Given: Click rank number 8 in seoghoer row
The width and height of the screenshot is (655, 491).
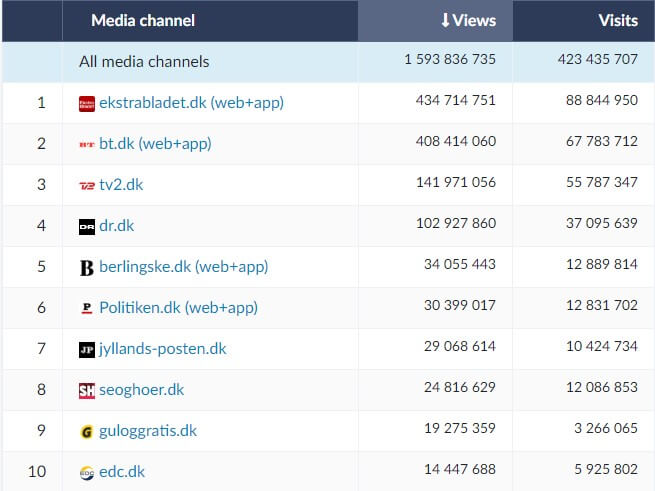Looking at the screenshot, I should coord(41,389).
